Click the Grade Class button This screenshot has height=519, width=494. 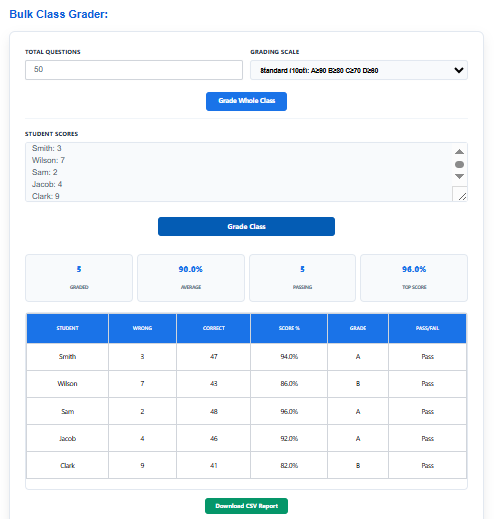tap(246, 226)
